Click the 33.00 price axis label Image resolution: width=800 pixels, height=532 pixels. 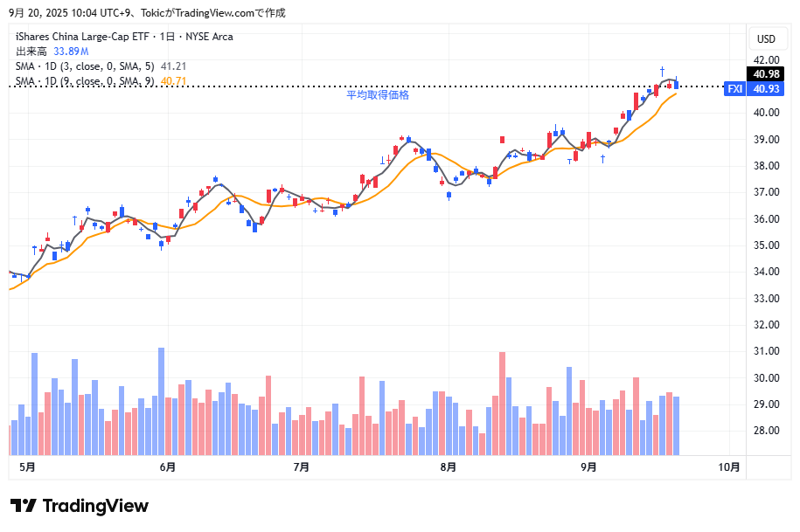click(x=766, y=298)
